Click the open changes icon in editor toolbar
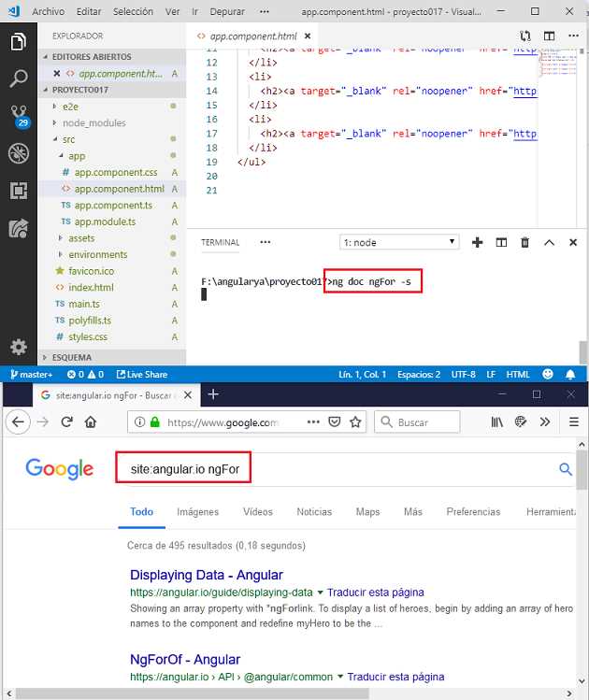 [x=525, y=36]
